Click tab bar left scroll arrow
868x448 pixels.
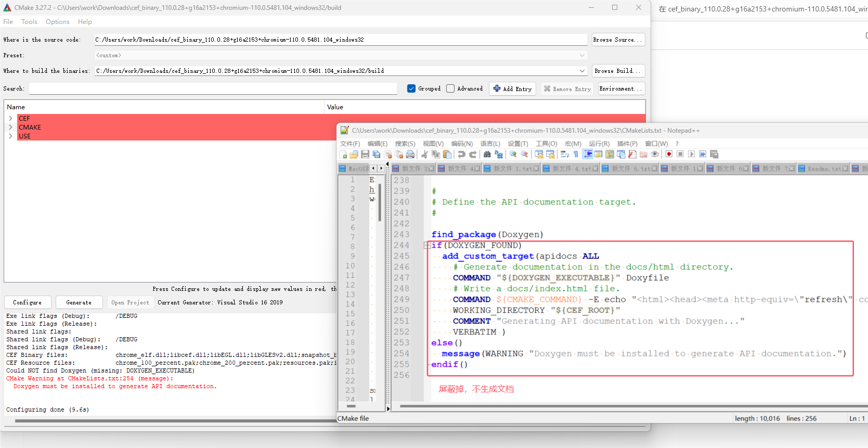(373, 168)
